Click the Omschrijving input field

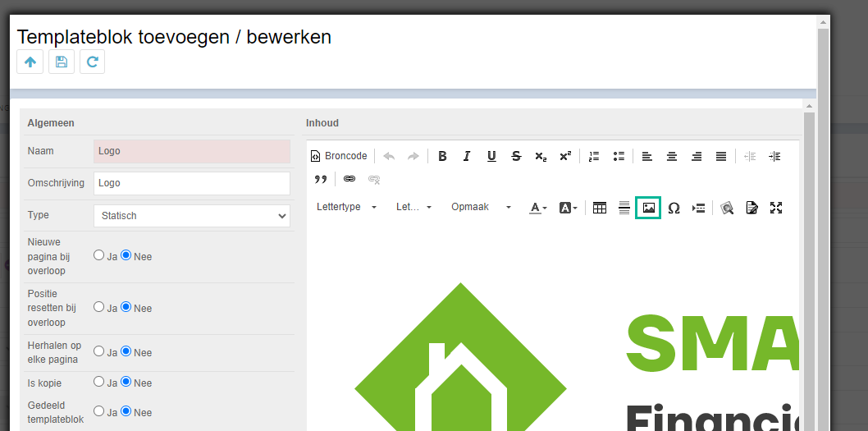click(x=191, y=183)
